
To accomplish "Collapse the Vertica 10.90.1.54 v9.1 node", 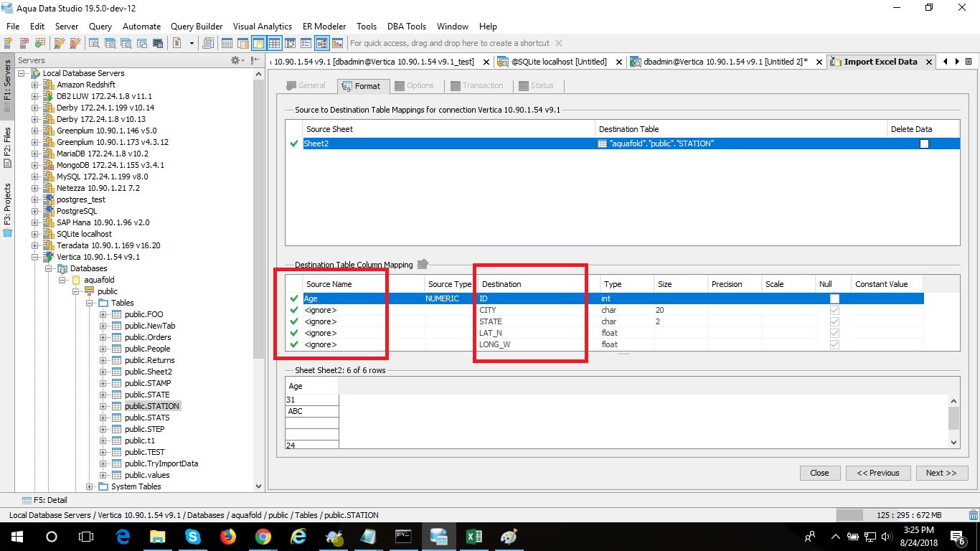I will [x=35, y=257].
